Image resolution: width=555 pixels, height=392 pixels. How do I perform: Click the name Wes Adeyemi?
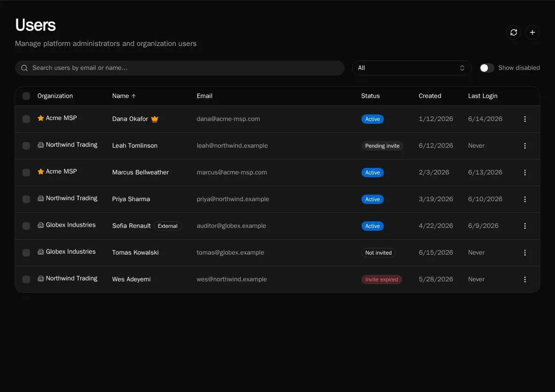pos(131,279)
